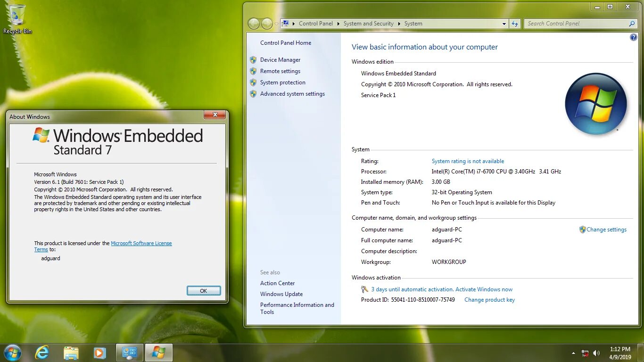Image resolution: width=644 pixels, height=362 pixels.
Task: Open Windows Media Player from the taskbar
Action: click(x=99, y=353)
